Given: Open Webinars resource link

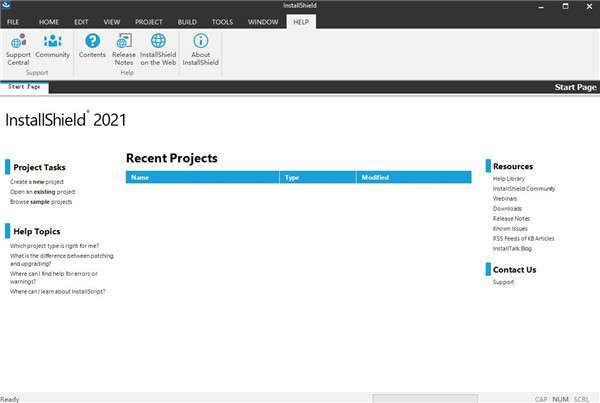Looking at the screenshot, I should [x=505, y=199].
